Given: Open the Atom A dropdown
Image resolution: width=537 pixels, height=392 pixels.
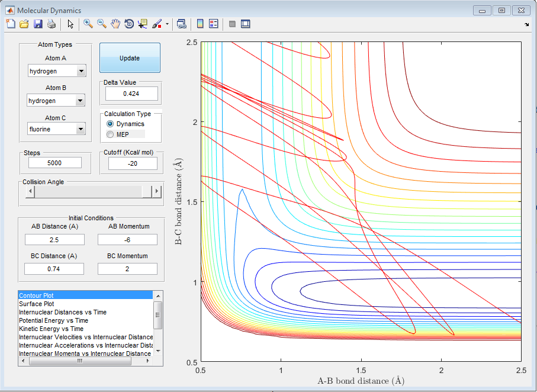Looking at the screenshot, I should 81,72.
